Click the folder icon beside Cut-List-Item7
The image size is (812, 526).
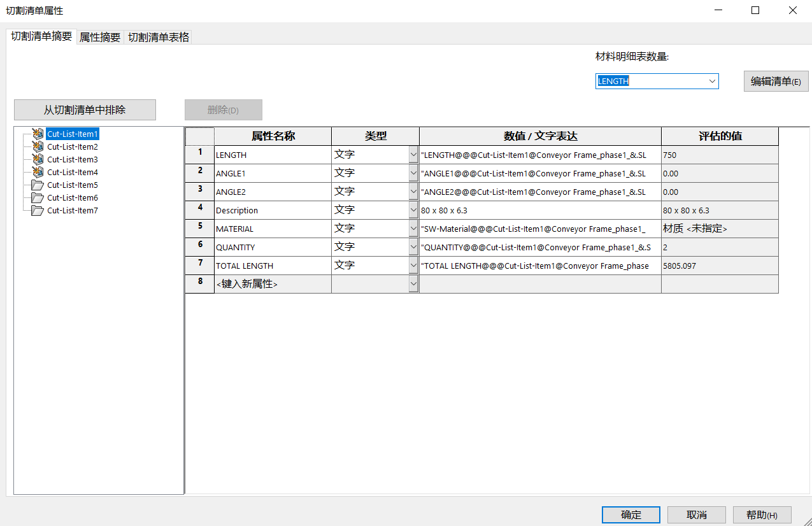pyautogui.click(x=36, y=210)
